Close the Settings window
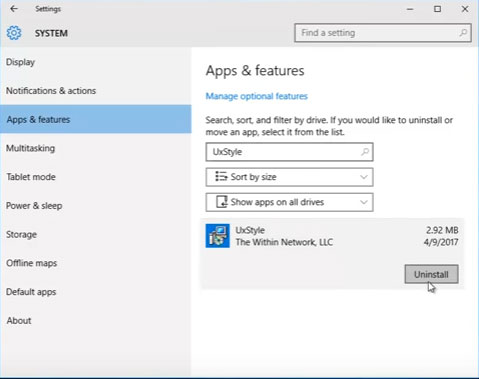The height and width of the screenshot is (379, 479). pyautogui.click(x=465, y=9)
